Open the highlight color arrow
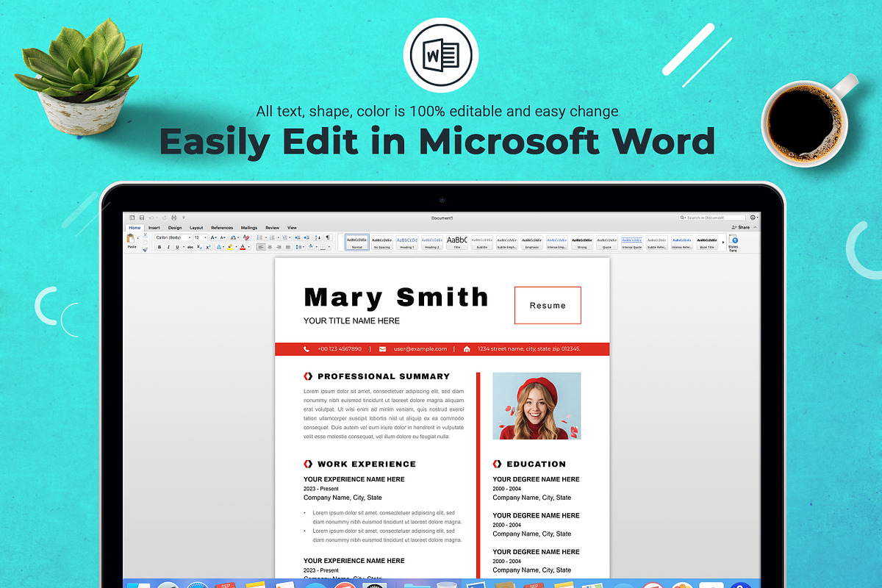The height and width of the screenshot is (588, 882). tap(236, 247)
